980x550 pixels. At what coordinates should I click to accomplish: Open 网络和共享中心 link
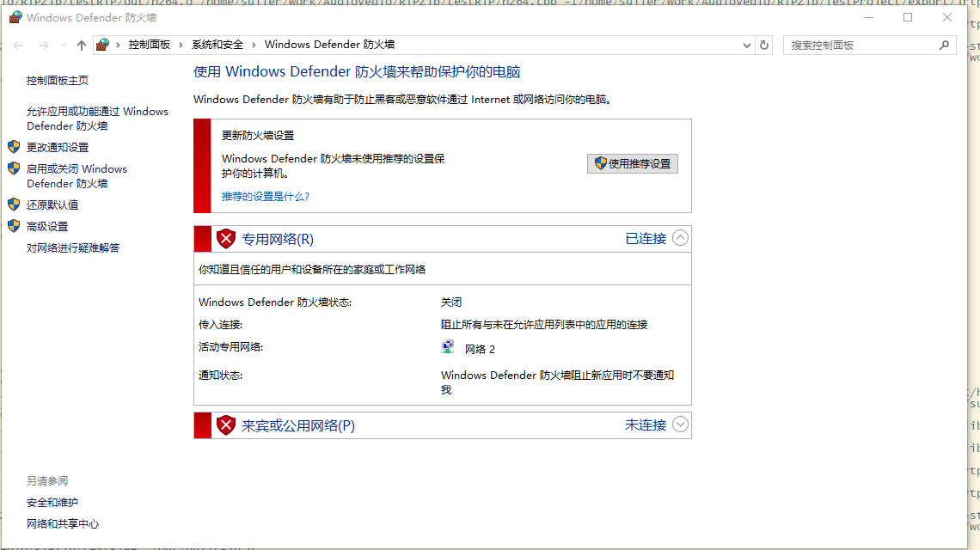click(63, 523)
